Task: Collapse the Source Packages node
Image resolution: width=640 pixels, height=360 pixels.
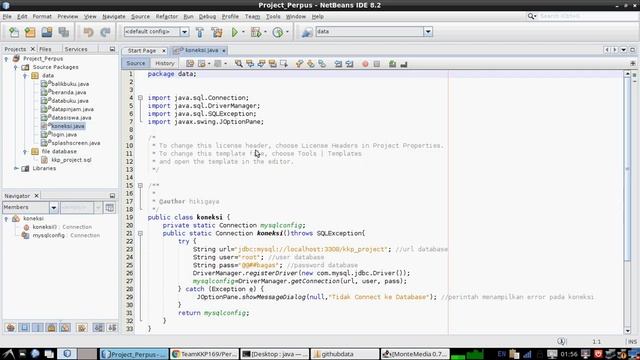Action: (x=16, y=67)
